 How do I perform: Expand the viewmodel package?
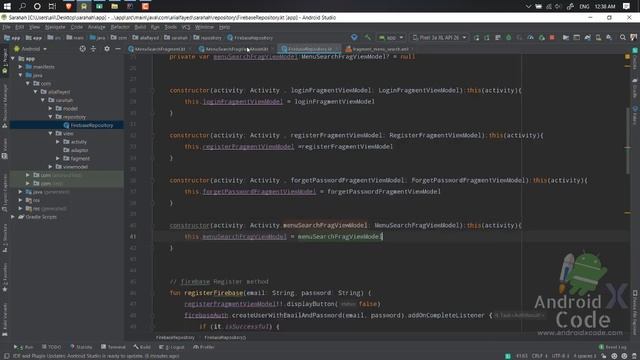coord(50,167)
